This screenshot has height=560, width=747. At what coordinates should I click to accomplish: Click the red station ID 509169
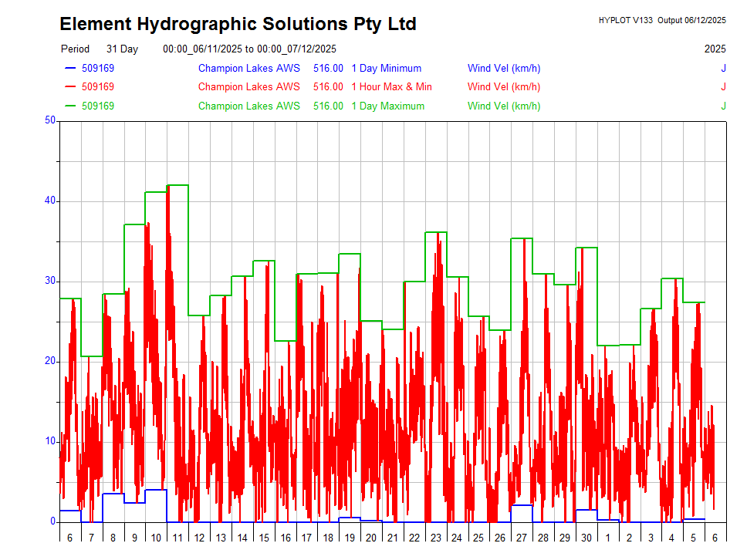pos(98,87)
